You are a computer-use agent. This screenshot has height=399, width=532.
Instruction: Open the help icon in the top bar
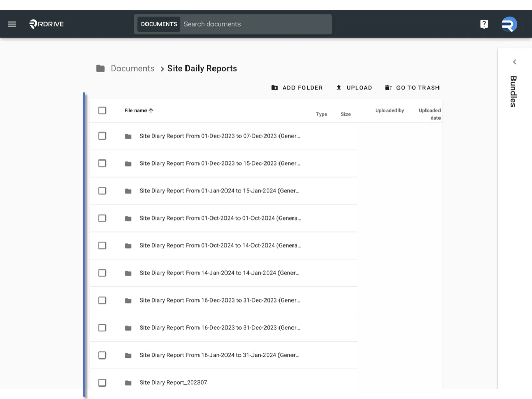484,24
